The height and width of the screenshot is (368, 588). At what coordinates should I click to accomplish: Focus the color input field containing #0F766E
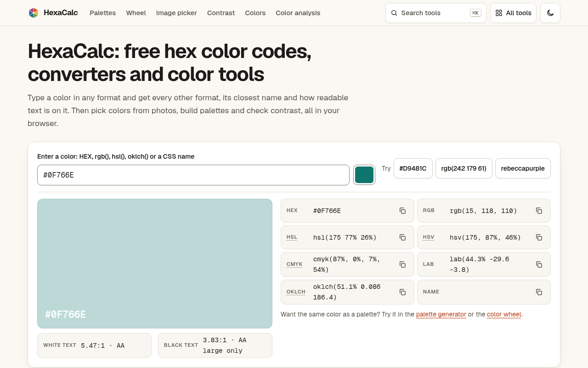pos(193,175)
